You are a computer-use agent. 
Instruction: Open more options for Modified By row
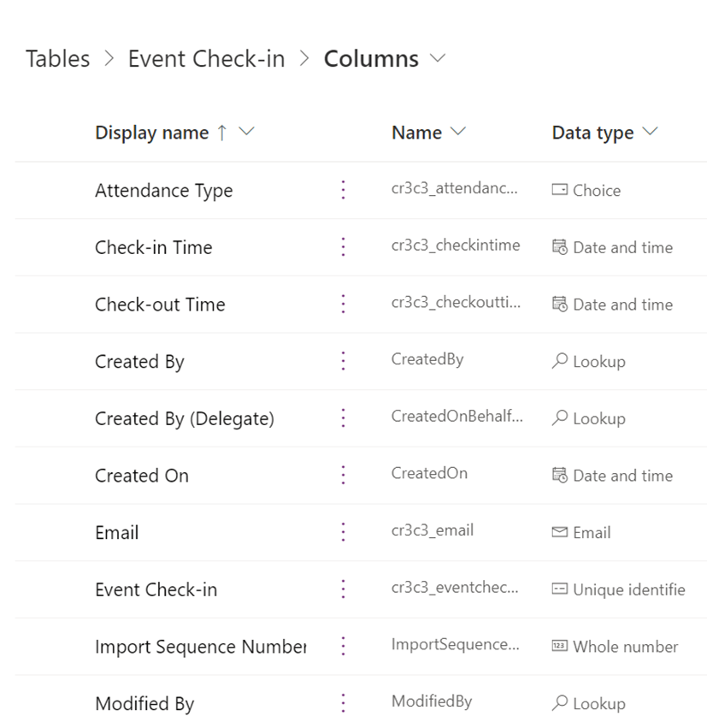click(343, 703)
